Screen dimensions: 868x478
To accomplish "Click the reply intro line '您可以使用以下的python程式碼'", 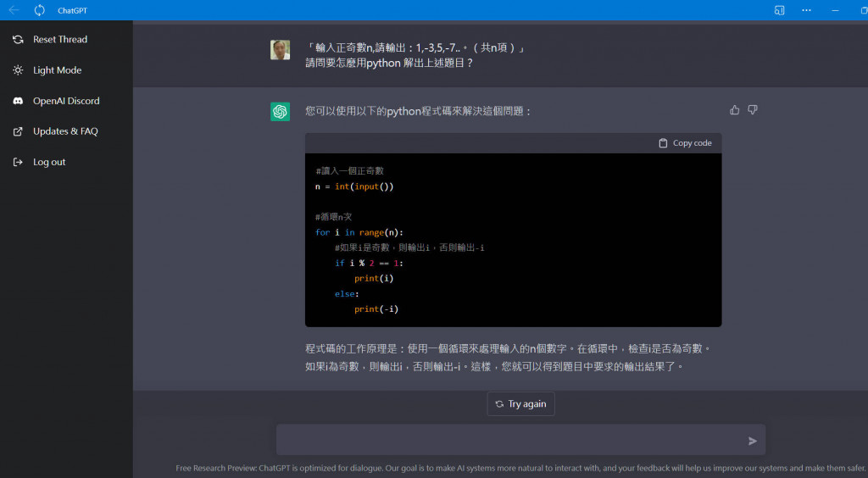I will point(419,111).
